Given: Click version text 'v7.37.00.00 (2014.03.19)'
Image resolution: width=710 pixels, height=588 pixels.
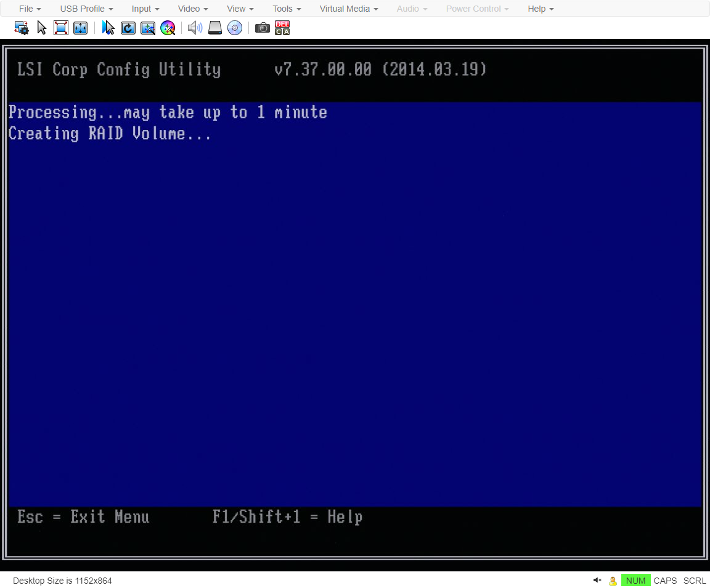Looking at the screenshot, I should [x=380, y=69].
